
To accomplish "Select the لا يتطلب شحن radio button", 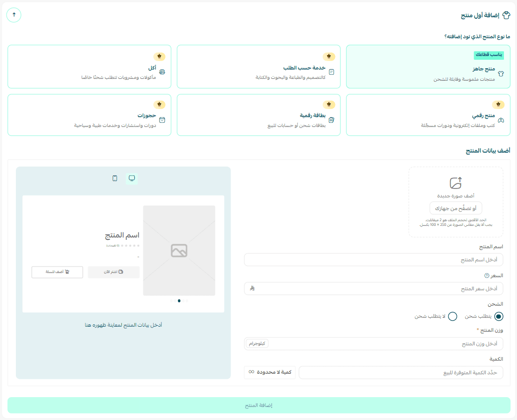I will 453,316.
